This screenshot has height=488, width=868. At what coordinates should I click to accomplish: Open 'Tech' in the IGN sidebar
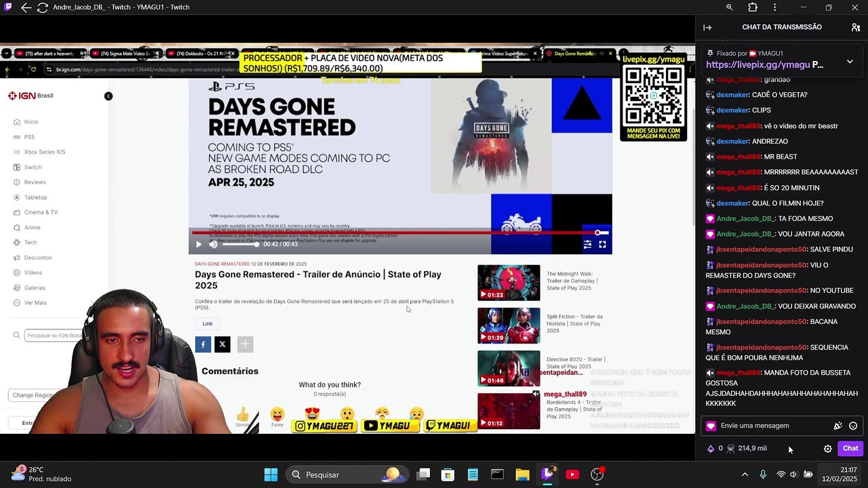(x=31, y=243)
